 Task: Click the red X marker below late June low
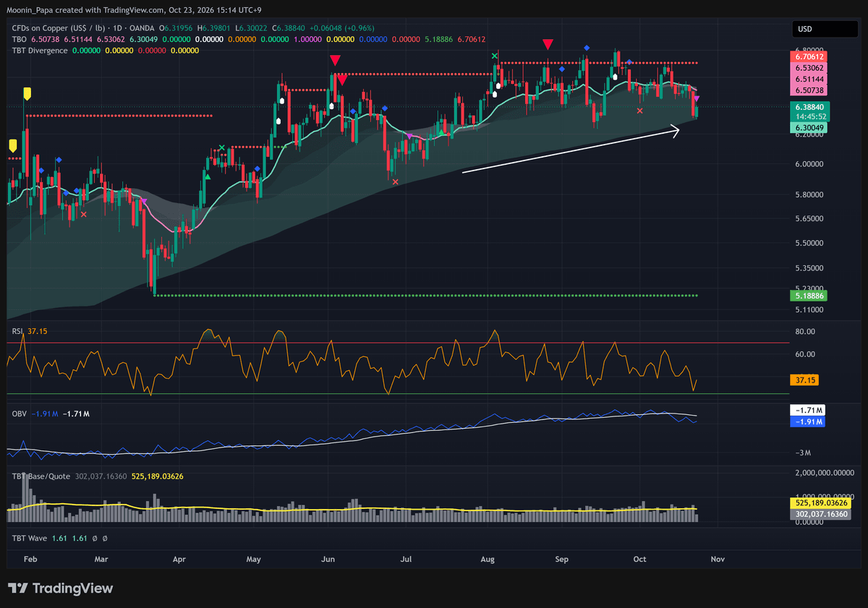click(395, 181)
